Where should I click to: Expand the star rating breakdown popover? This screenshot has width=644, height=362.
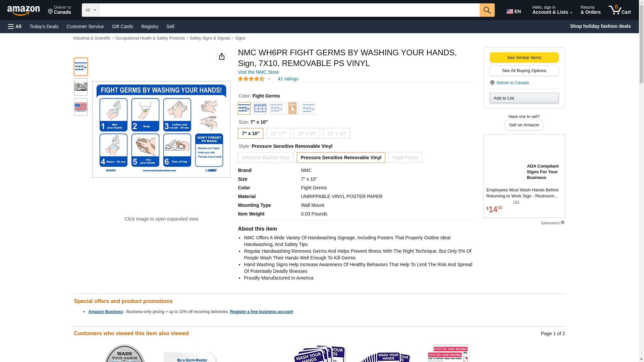269,79
